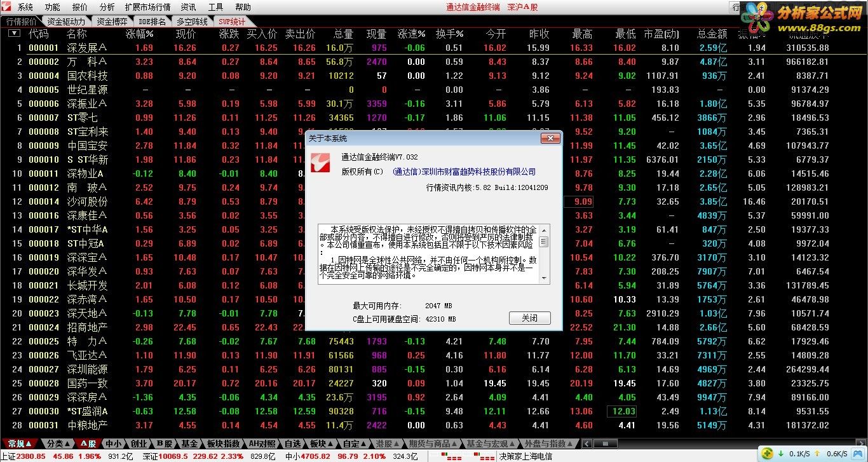Close the 关于本系统 dialog with the X button
Screen dimensions: 868x462
549,138
